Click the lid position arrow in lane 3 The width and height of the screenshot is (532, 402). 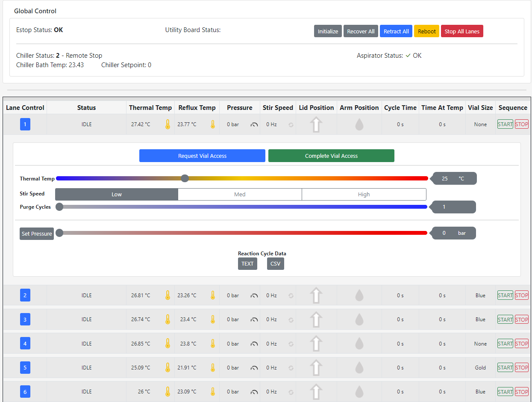click(x=316, y=319)
